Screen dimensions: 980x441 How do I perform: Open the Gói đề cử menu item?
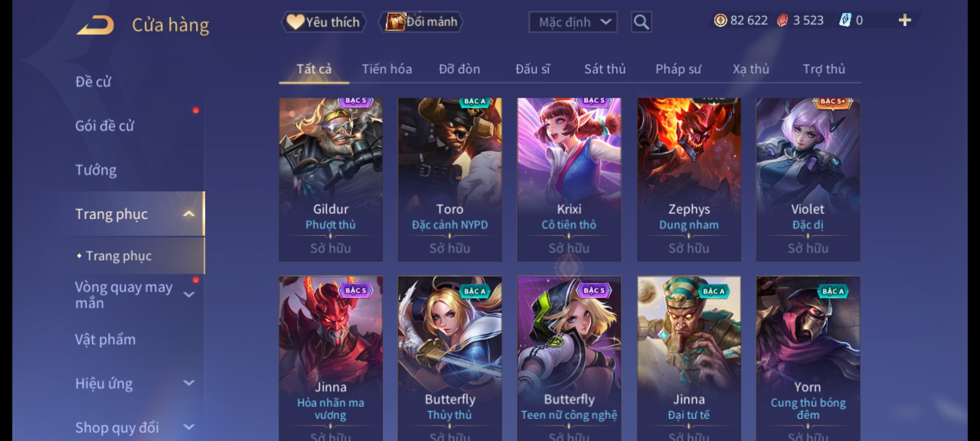point(105,126)
